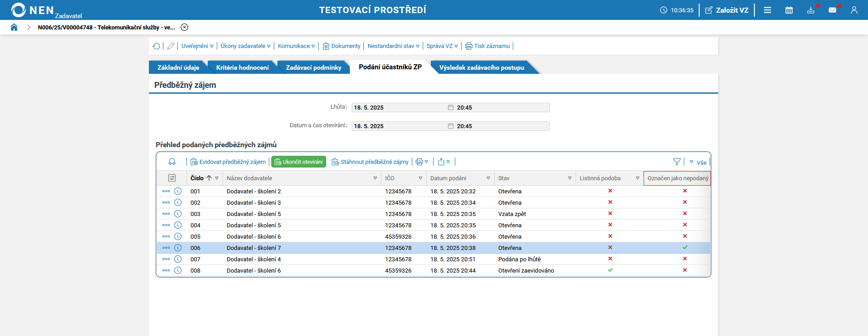
Task: Click Evidovat předběžný zájem
Action: point(228,162)
